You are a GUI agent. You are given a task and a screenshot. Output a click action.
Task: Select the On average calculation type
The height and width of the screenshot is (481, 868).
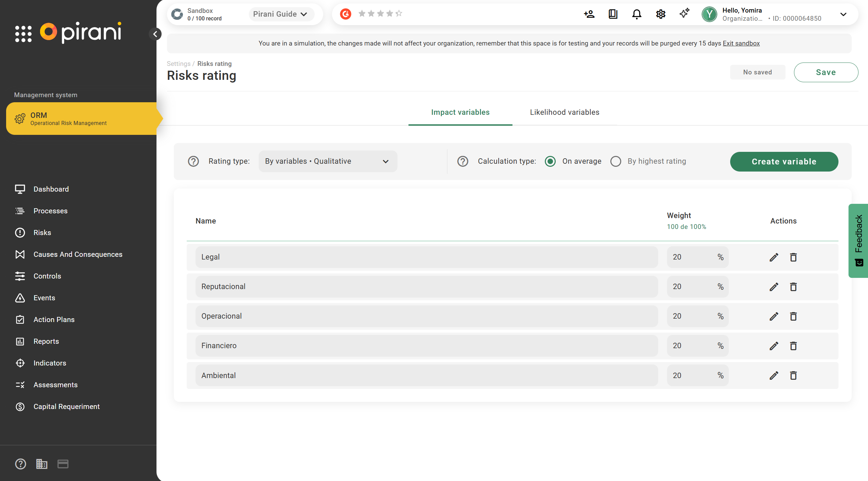click(x=550, y=161)
